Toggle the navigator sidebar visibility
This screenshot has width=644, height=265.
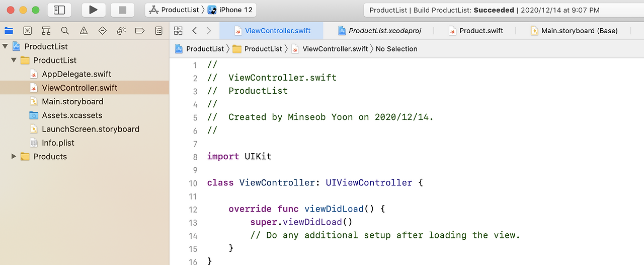(x=59, y=10)
